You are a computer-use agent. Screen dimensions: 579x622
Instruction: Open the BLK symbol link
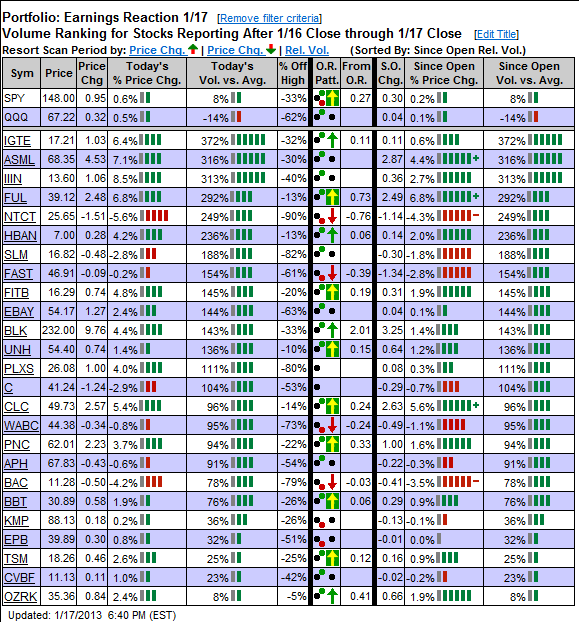pos(15,331)
